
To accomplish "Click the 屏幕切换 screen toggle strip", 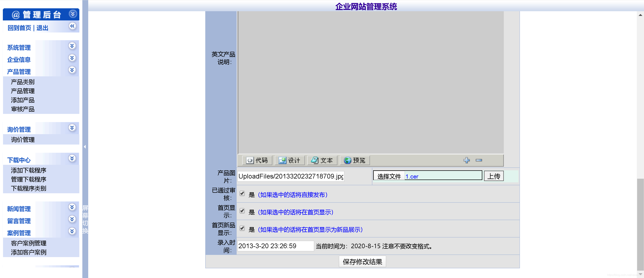I will [85, 219].
